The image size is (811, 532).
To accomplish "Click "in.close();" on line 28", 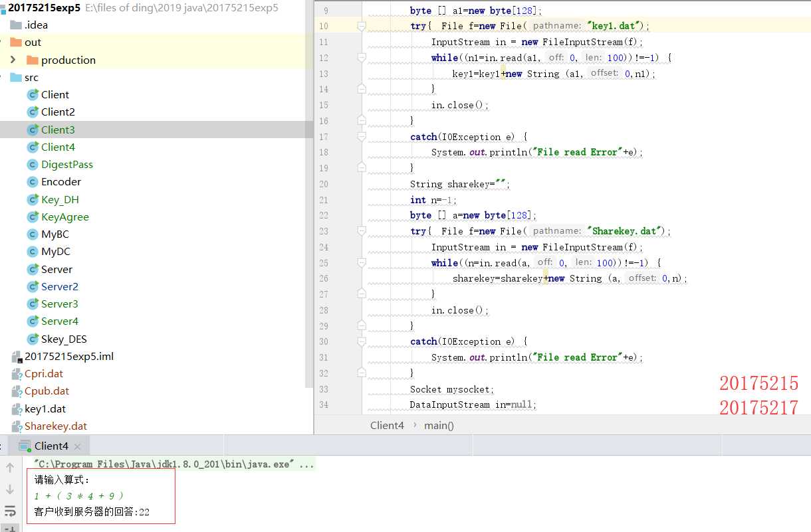I will point(460,310).
